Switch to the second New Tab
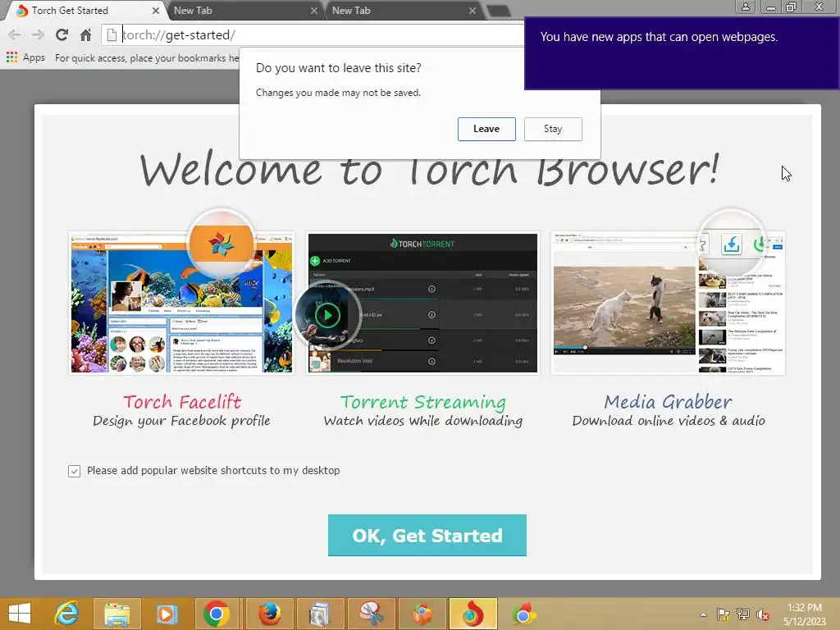 pyautogui.click(x=244, y=10)
